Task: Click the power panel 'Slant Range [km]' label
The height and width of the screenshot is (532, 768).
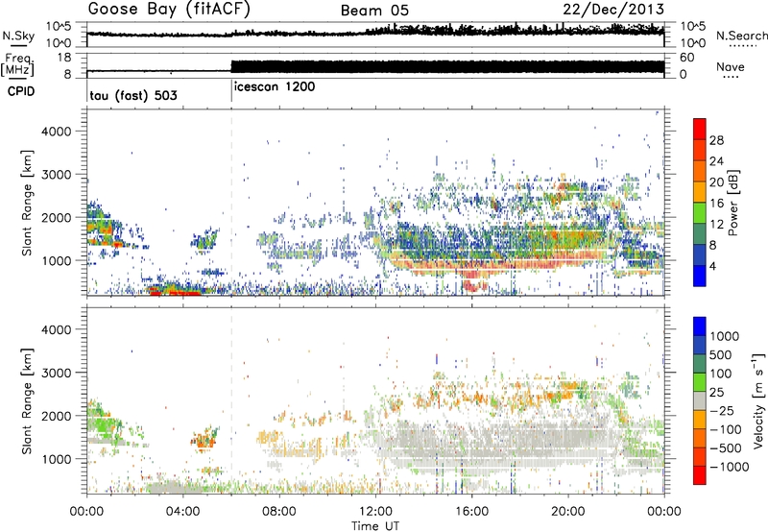Action: point(27,203)
